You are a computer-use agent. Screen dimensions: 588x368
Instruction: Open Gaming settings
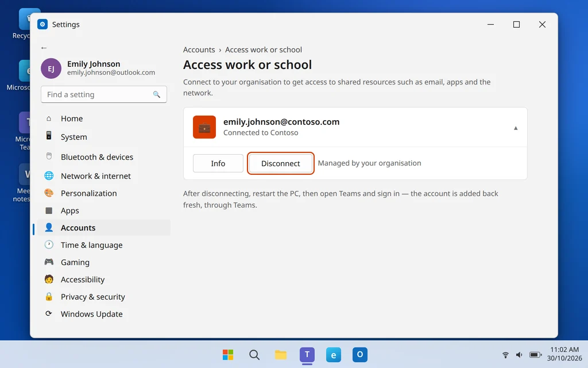[104, 262]
